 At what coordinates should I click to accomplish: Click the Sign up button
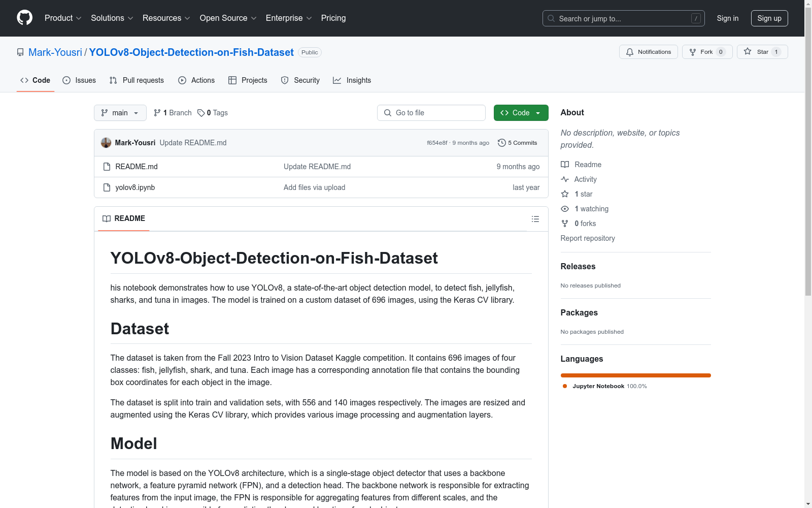point(769,18)
